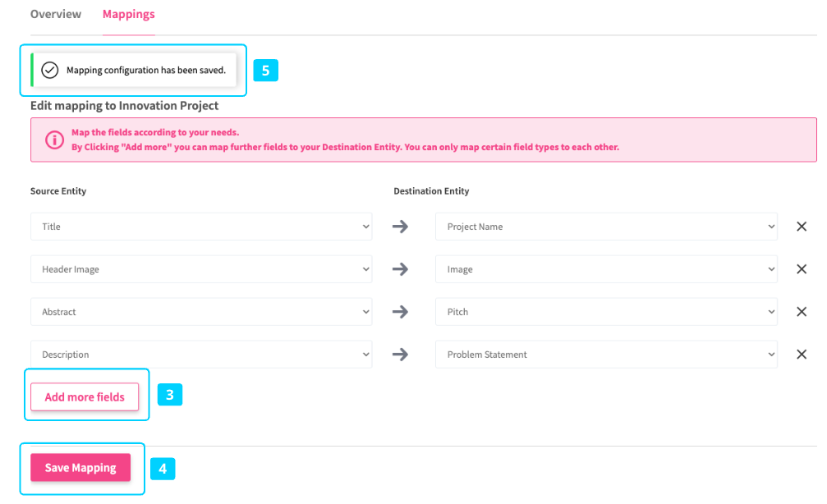
Task: Expand the Pitch destination dropdown
Action: coord(606,312)
